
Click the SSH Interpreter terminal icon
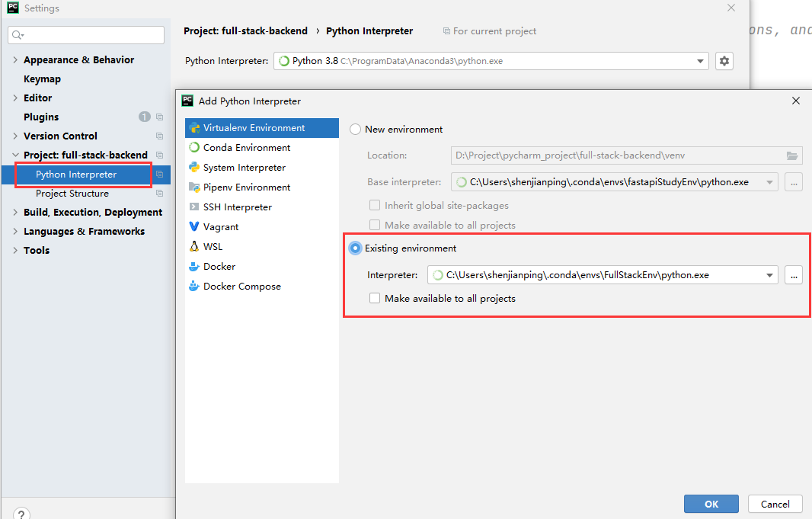tap(194, 207)
